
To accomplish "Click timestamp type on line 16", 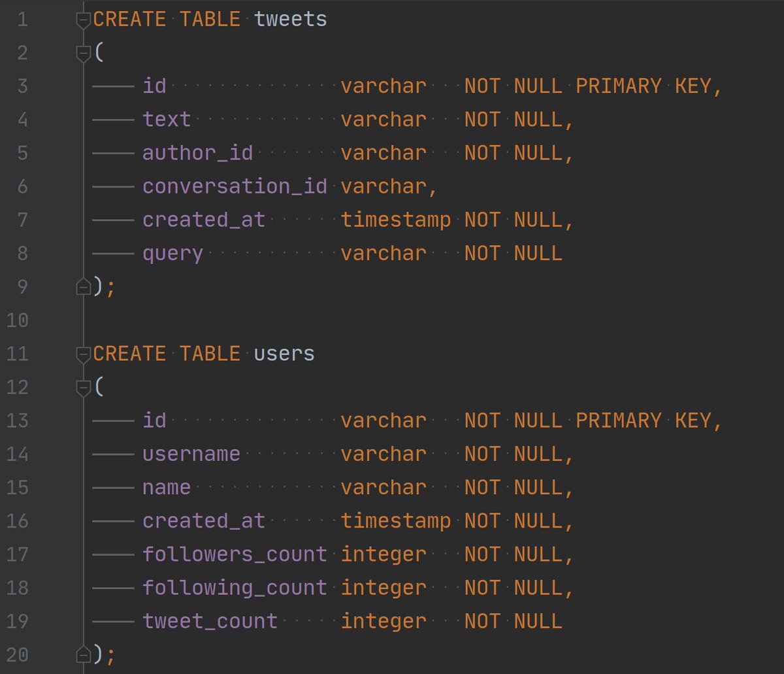I will pyautogui.click(x=396, y=520).
